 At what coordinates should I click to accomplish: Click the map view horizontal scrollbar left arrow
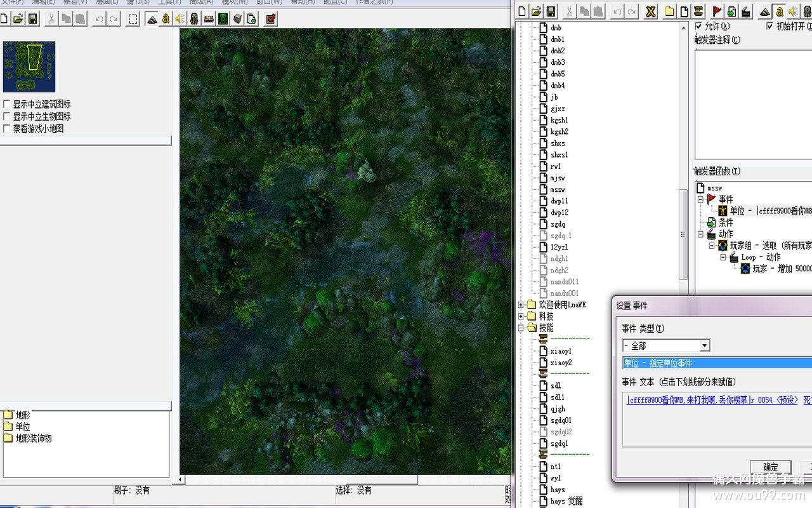[181, 479]
